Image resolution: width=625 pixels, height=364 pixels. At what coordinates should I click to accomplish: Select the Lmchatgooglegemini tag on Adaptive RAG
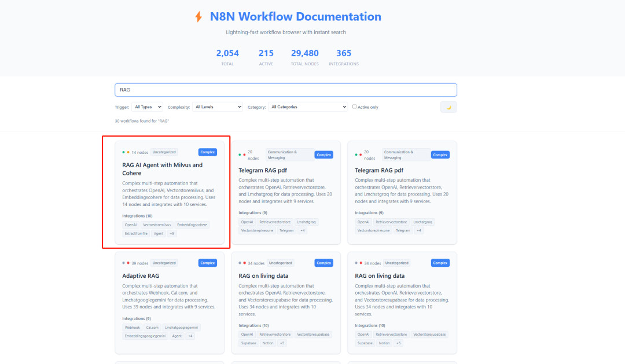181,328
